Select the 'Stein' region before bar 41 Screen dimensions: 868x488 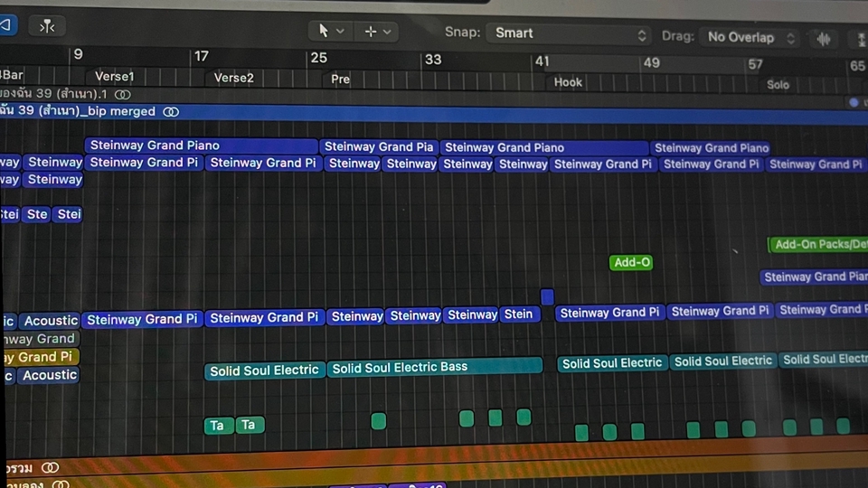click(519, 314)
